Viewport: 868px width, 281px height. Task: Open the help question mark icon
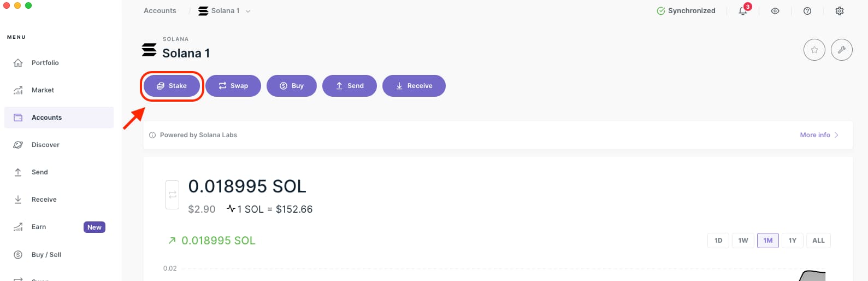coord(807,11)
